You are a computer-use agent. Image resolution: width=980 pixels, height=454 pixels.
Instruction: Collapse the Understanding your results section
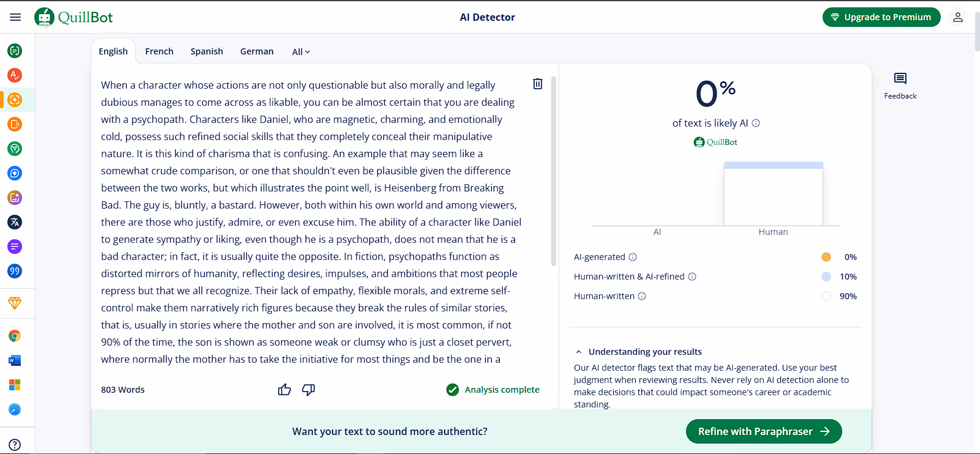click(x=578, y=352)
